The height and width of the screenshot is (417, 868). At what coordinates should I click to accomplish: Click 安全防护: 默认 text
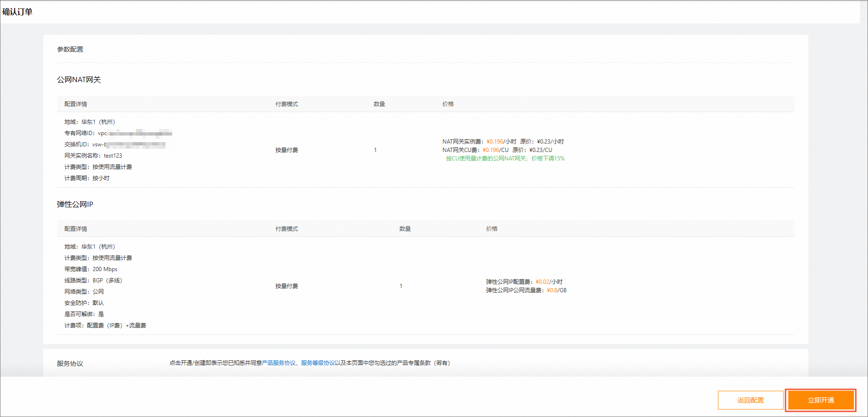point(84,303)
